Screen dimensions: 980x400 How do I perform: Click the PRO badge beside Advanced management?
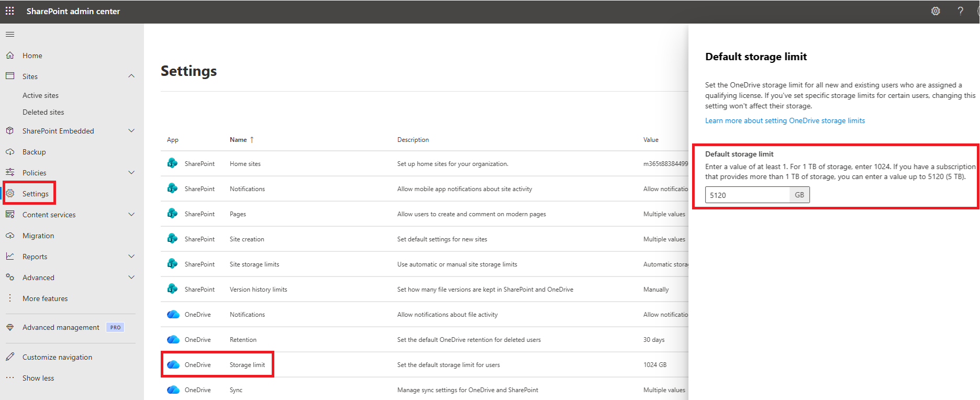pyautogui.click(x=115, y=327)
